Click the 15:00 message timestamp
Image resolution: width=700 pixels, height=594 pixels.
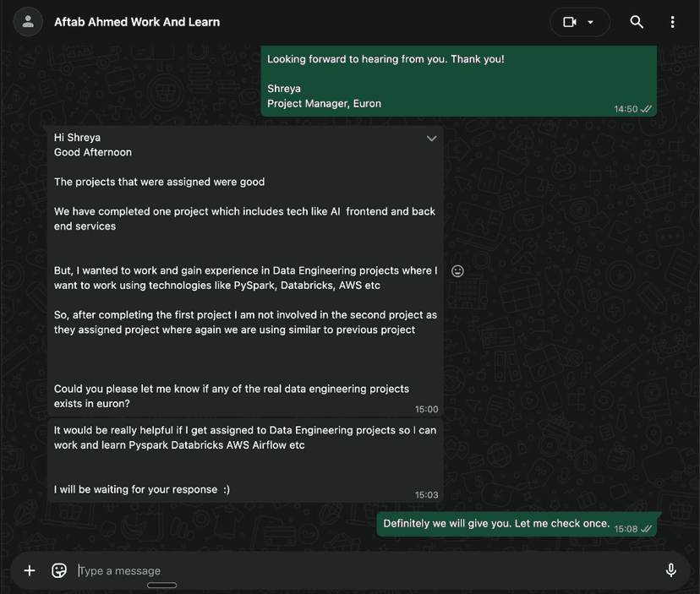[426, 409]
